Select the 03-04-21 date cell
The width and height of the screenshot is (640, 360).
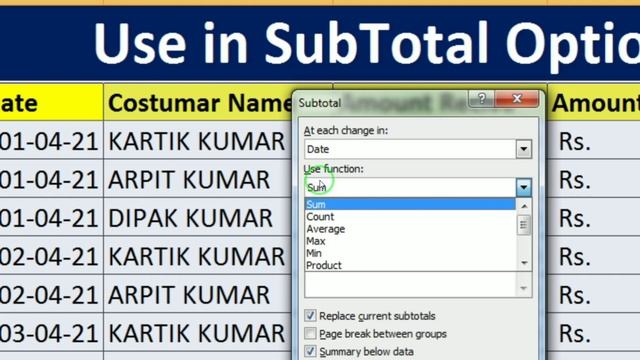point(51,332)
